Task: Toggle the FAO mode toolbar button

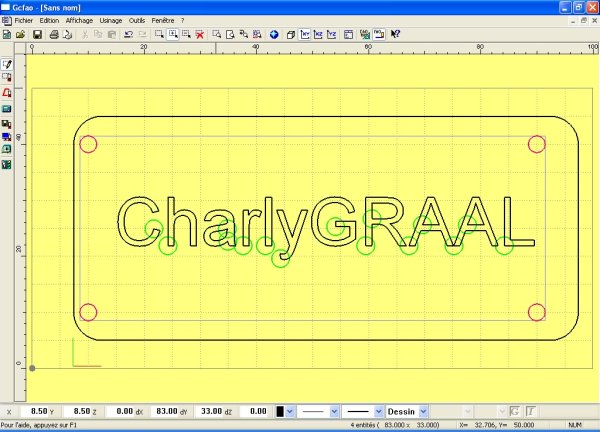Action: click(379, 35)
